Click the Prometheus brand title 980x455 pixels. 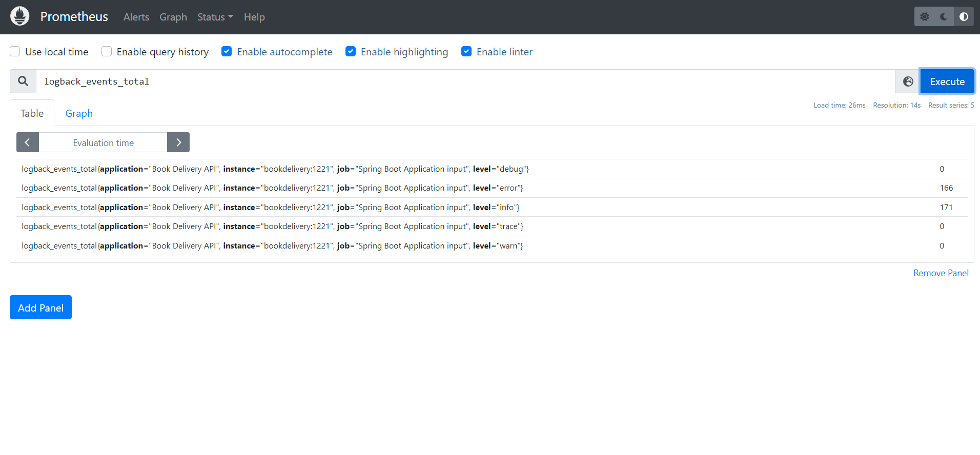click(x=74, y=17)
